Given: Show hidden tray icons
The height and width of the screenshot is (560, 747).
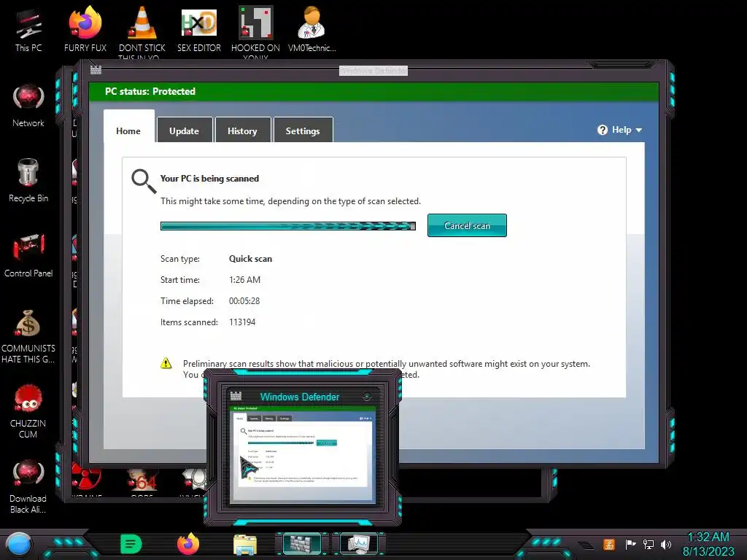Looking at the screenshot, I should pos(586,545).
